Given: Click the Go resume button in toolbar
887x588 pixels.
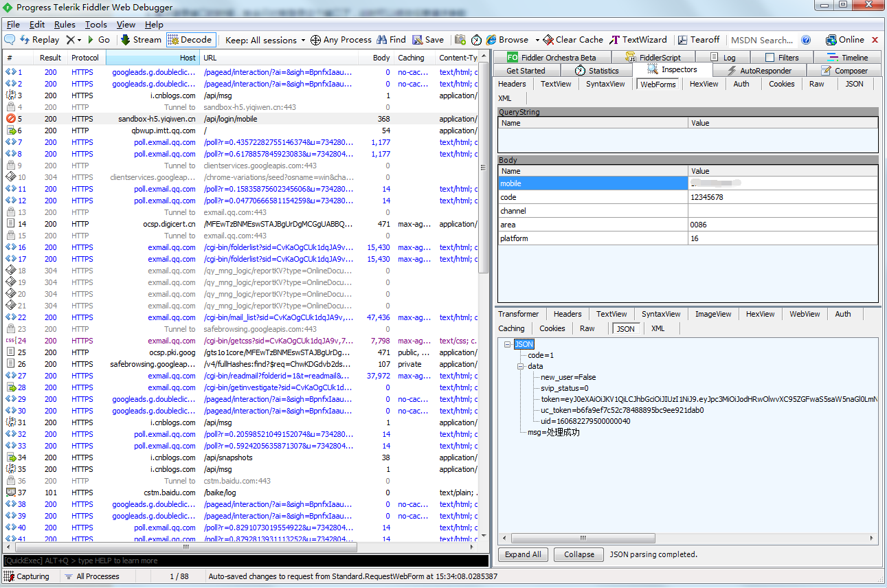Looking at the screenshot, I should pyautogui.click(x=98, y=40).
